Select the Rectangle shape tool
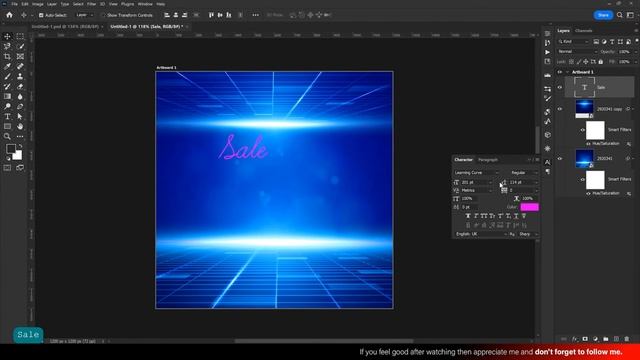Image resolution: width=640 pixels, height=360 pixels. (7, 126)
